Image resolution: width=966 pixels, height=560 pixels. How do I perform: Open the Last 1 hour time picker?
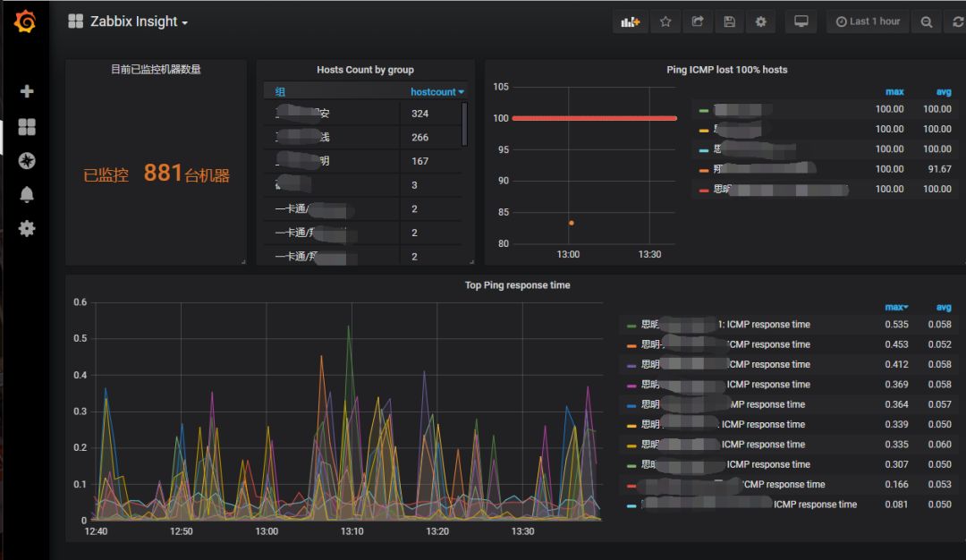868,21
